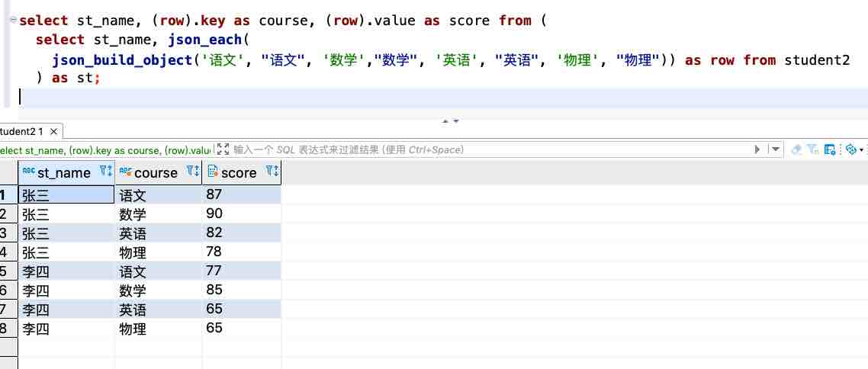
Task: Click the eraser clear filter icon
Action: 796,149
